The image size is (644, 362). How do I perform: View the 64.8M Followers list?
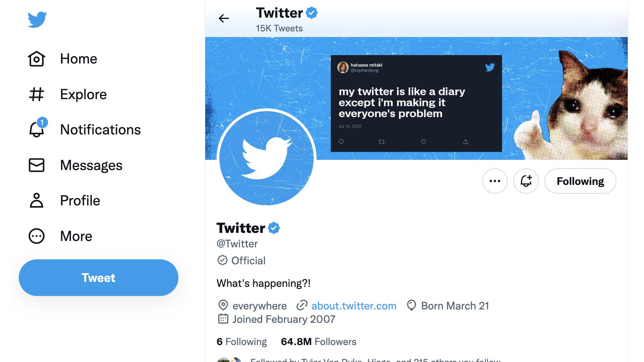[x=318, y=342]
